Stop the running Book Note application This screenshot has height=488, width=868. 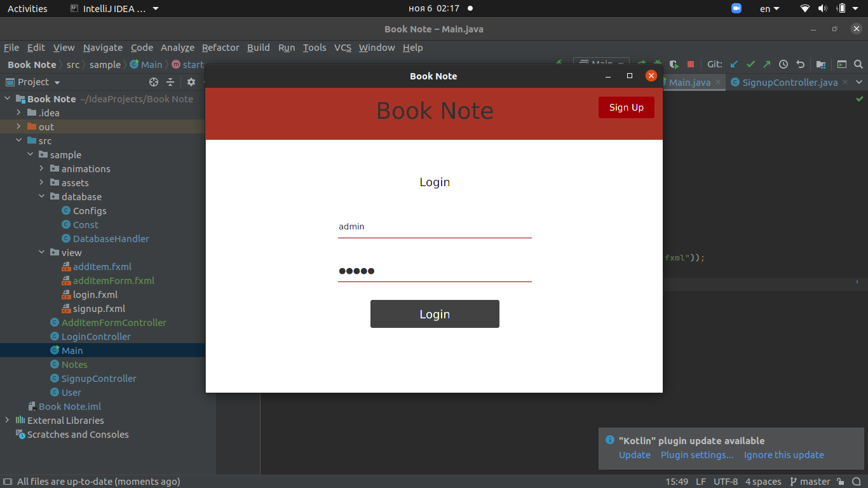pos(690,64)
